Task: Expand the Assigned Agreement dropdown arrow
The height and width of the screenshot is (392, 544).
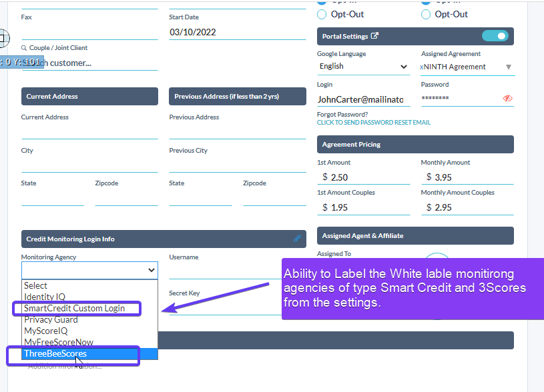Action: [508, 67]
